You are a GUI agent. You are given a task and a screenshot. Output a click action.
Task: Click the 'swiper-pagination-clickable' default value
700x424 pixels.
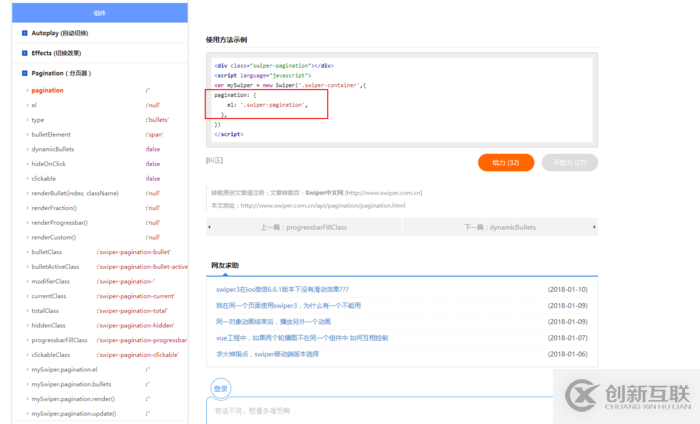[138, 355]
